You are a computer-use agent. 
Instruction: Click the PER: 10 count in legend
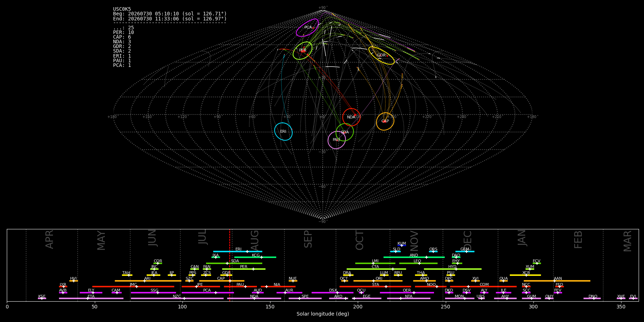[123, 33]
